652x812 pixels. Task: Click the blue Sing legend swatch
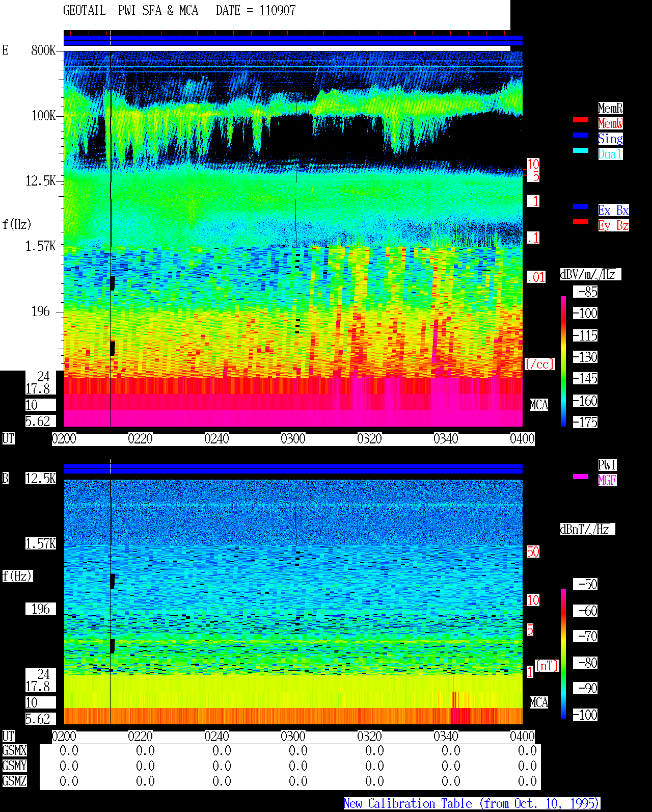coord(581,135)
